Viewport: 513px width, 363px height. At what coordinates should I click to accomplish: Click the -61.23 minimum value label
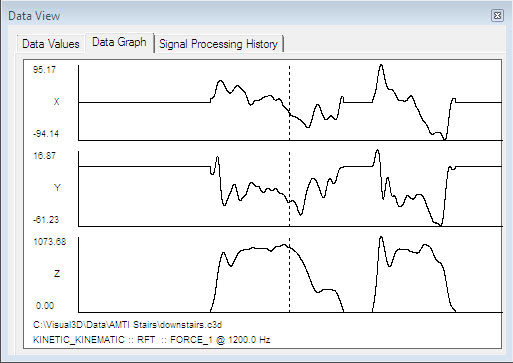[x=46, y=220]
